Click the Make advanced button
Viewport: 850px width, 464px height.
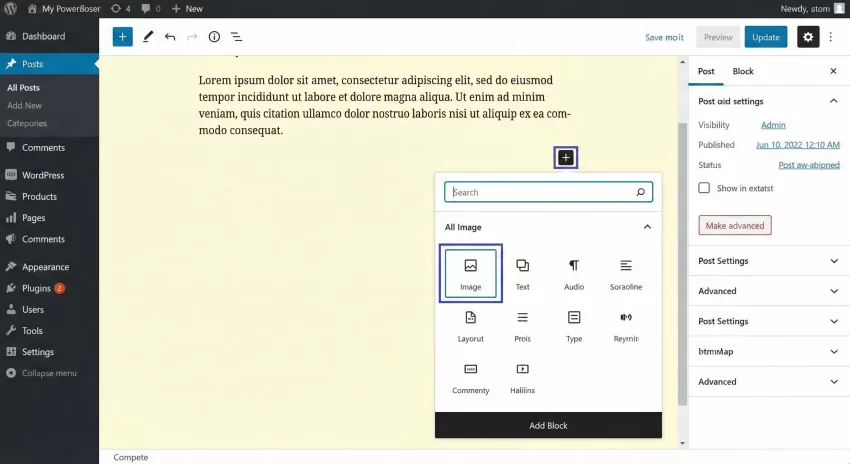pyautogui.click(x=735, y=225)
